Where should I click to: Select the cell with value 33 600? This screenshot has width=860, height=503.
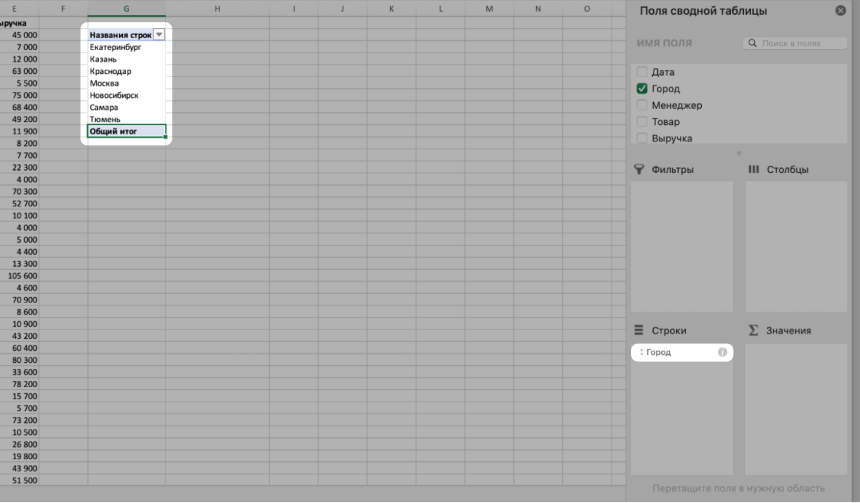coord(19,372)
